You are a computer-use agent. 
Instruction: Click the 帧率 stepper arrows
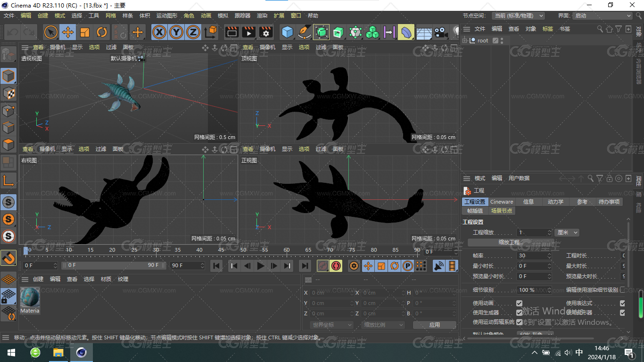point(549,255)
